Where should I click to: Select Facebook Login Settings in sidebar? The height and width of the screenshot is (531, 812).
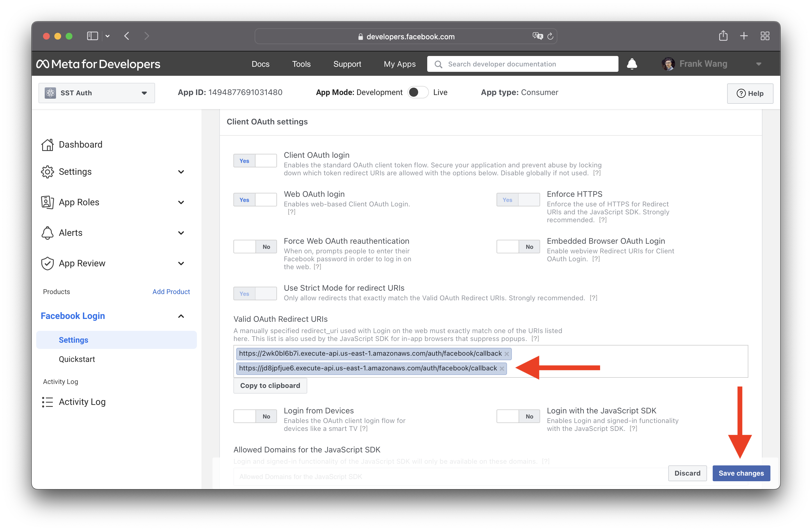[116, 340]
